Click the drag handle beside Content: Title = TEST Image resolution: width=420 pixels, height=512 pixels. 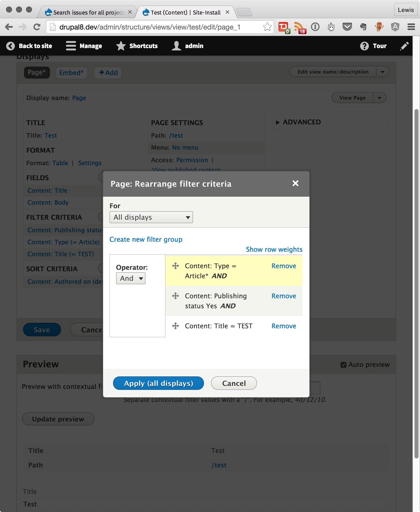pyautogui.click(x=175, y=326)
